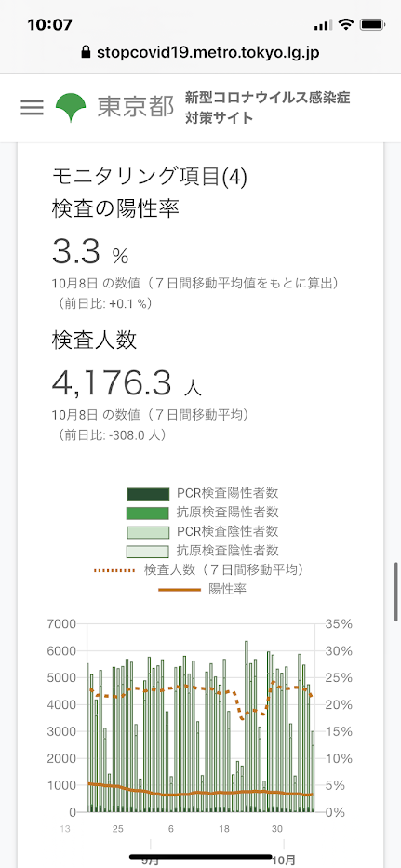Screen dimensions: 401x868
Task: Toggle 抗原検査陰性者数 legend series
Action: [203, 551]
